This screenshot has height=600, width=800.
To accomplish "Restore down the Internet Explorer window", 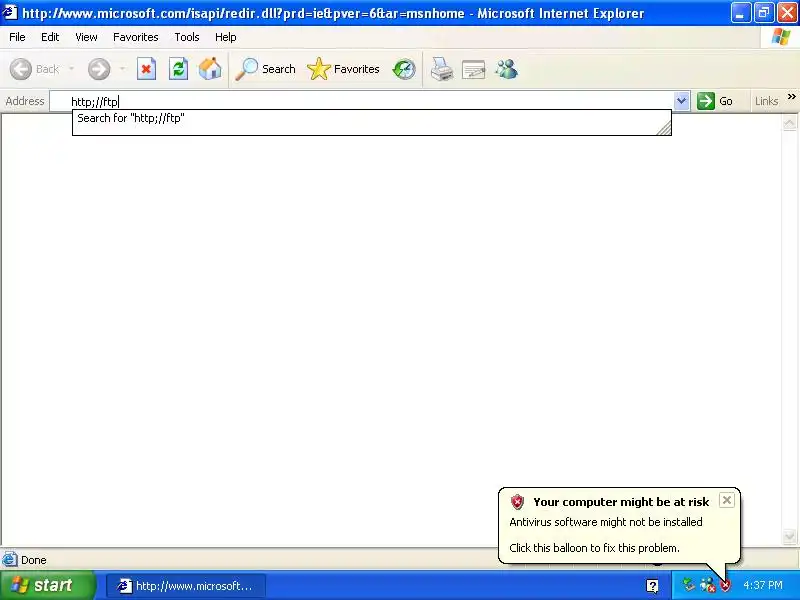I will click(x=764, y=13).
